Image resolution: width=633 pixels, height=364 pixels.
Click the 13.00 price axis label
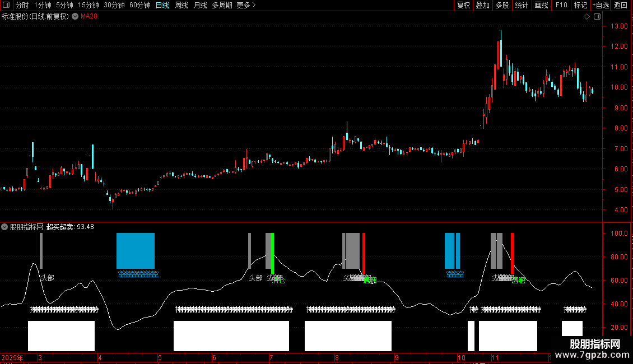click(x=619, y=26)
